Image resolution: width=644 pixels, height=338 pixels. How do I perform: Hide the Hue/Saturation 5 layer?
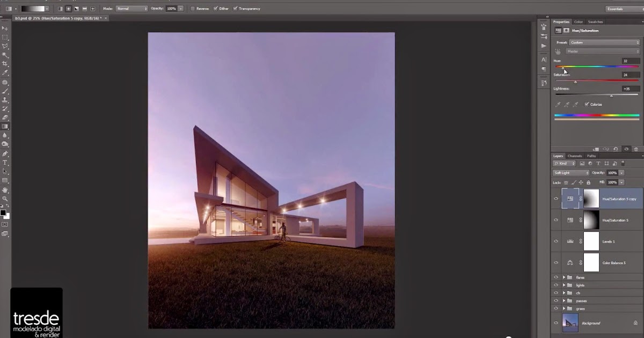click(x=556, y=220)
